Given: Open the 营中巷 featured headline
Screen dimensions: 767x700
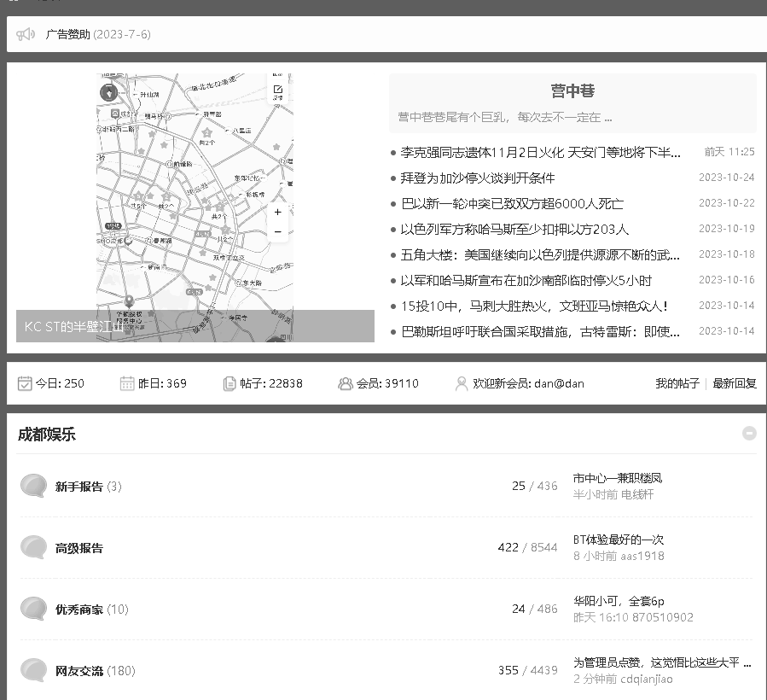Looking at the screenshot, I should (x=572, y=91).
